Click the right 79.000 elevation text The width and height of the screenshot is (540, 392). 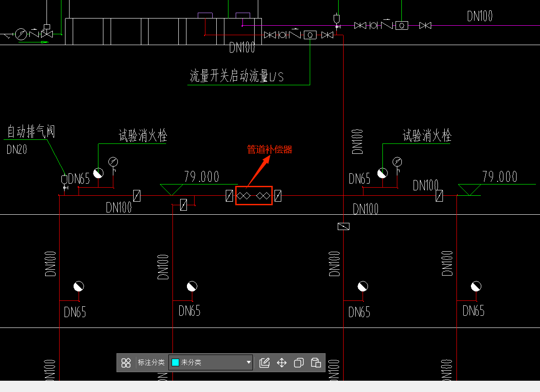pos(500,176)
